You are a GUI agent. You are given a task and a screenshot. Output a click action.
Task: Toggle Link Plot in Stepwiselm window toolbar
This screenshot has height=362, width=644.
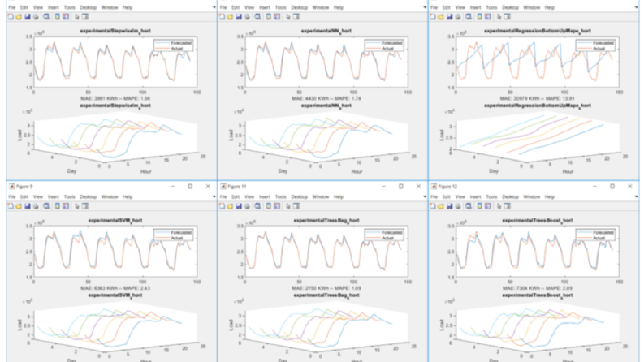pyautogui.click(x=46, y=17)
